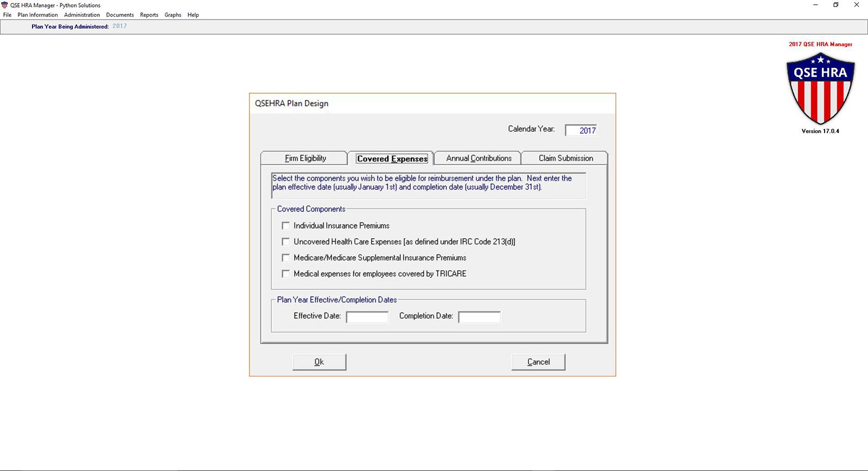Click the Effective Date input field
Image resolution: width=868 pixels, height=471 pixels.
coord(367,317)
